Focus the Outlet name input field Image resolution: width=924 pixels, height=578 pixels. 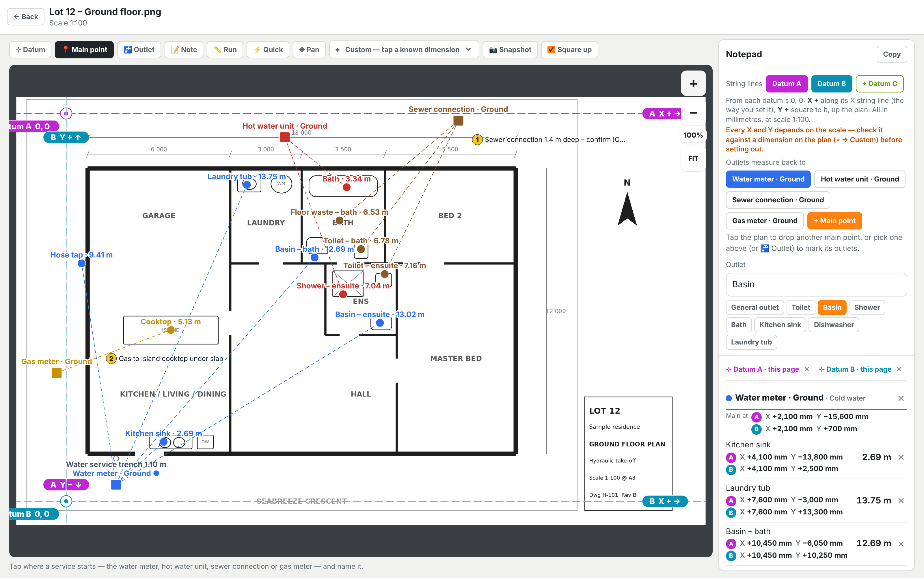(x=816, y=284)
